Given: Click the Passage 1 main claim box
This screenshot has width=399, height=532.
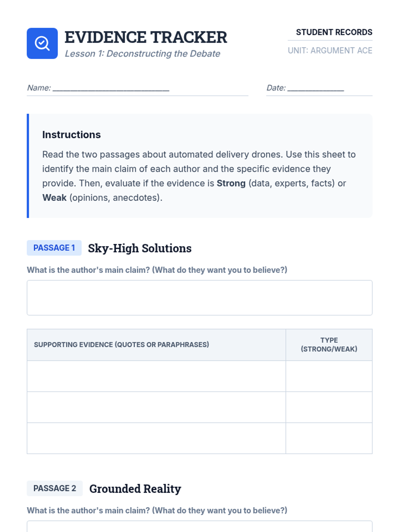Looking at the screenshot, I should [x=199, y=298].
